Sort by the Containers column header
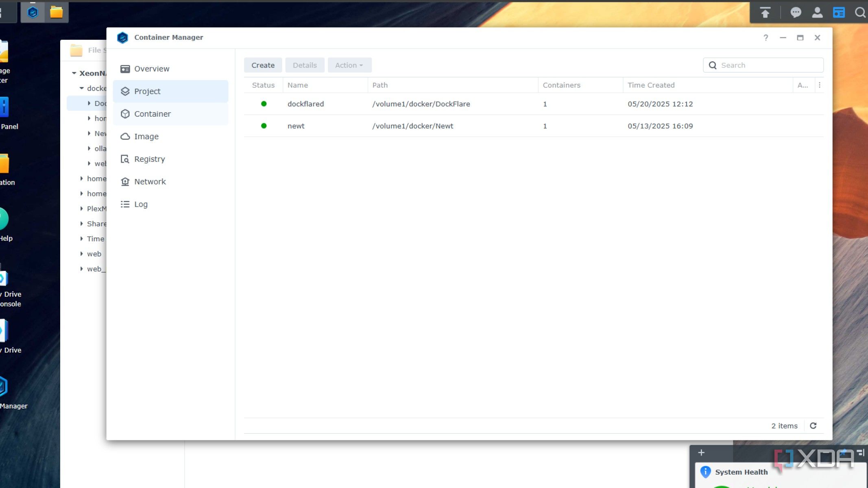 point(580,85)
